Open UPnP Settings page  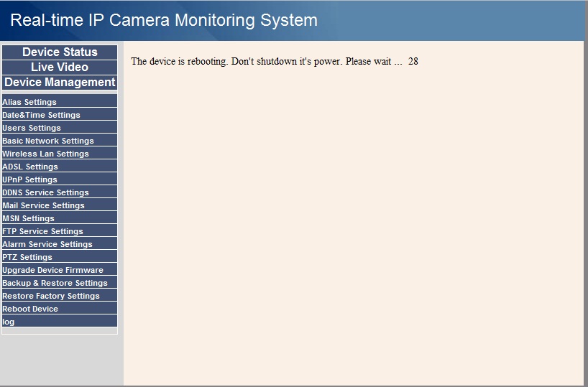point(60,179)
